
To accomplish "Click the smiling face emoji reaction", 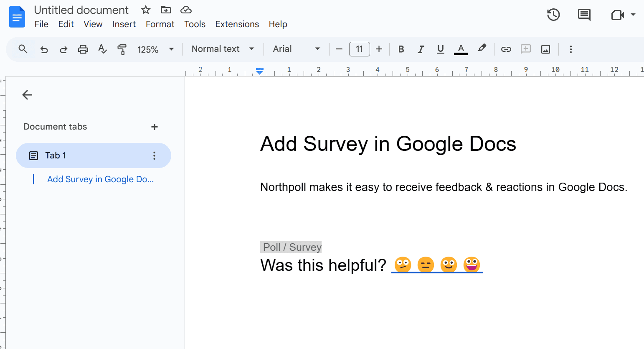I will [x=449, y=264].
